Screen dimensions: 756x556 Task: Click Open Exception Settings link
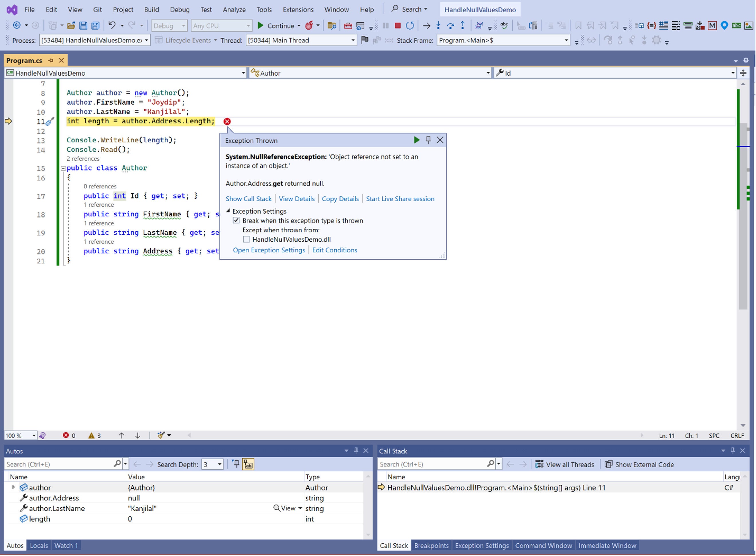click(269, 250)
